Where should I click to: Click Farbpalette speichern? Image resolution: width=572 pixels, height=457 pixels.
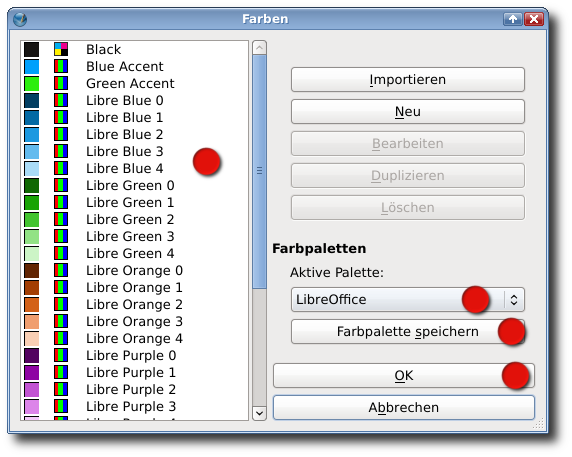(x=408, y=332)
